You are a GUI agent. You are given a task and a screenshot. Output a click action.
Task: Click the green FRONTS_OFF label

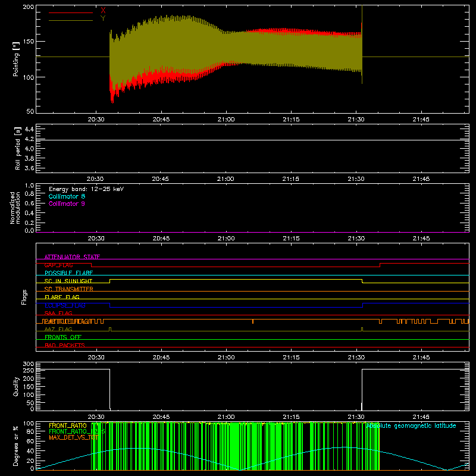point(63,337)
